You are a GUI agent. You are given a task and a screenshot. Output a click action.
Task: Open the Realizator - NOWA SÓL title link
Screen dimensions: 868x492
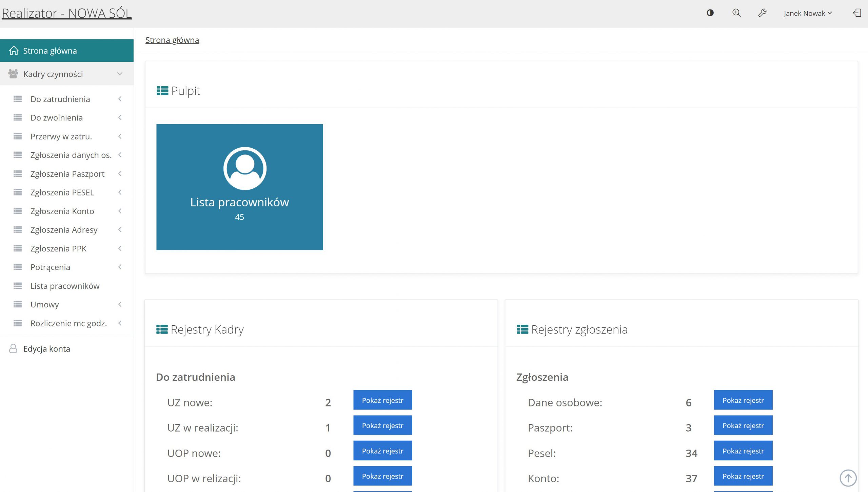67,13
